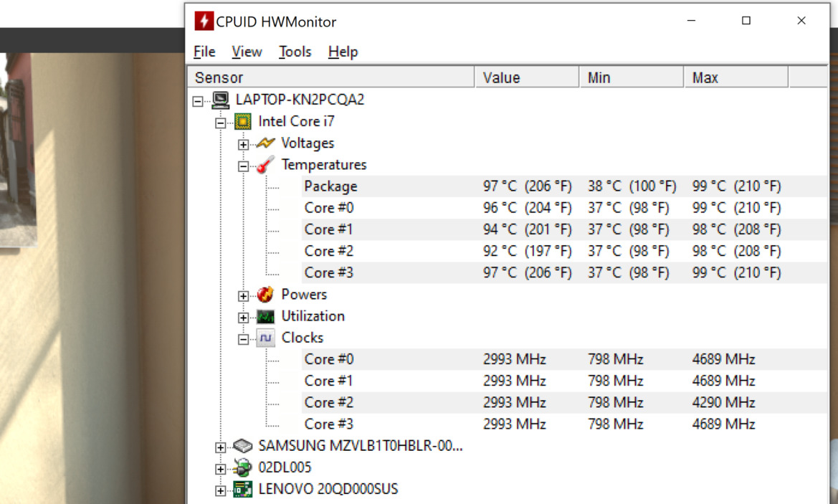Screen dimensions: 838x504
Task: Click Core #2 temperature value 92 °C (197 °F)
Action: click(528, 251)
